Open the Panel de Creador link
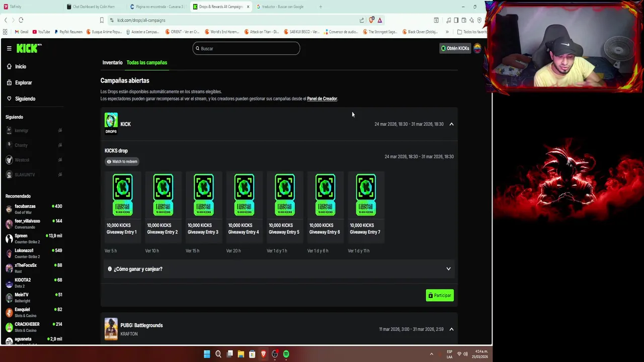This screenshot has height=362, width=644. (x=322, y=99)
